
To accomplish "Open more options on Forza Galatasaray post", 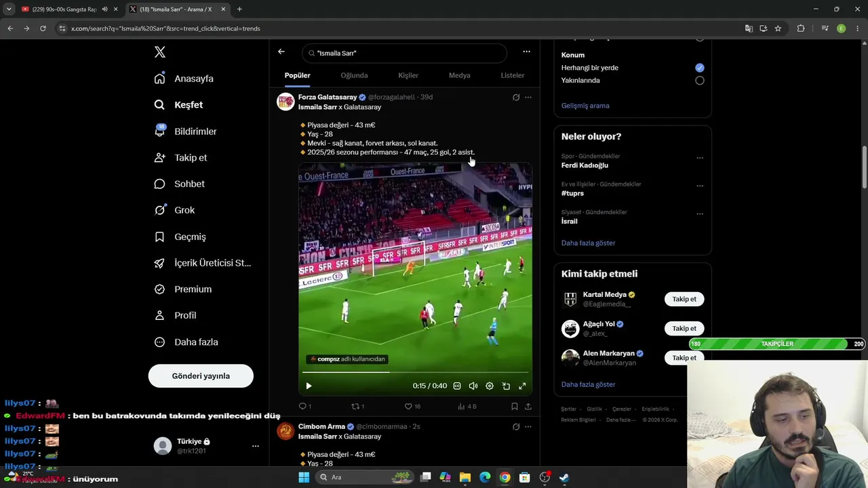I will (528, 98).
